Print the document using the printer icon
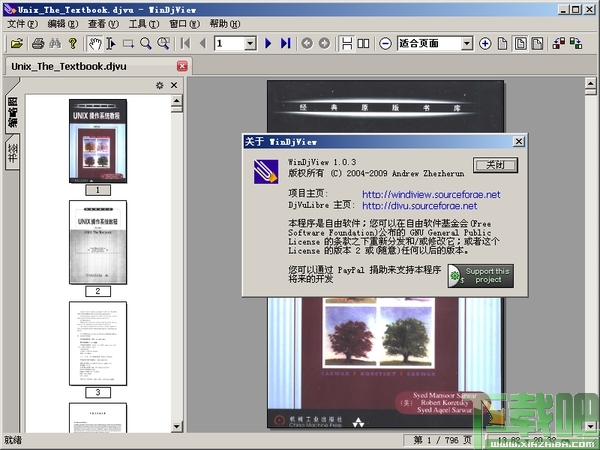The image size is (600, 450). point(38,44)
